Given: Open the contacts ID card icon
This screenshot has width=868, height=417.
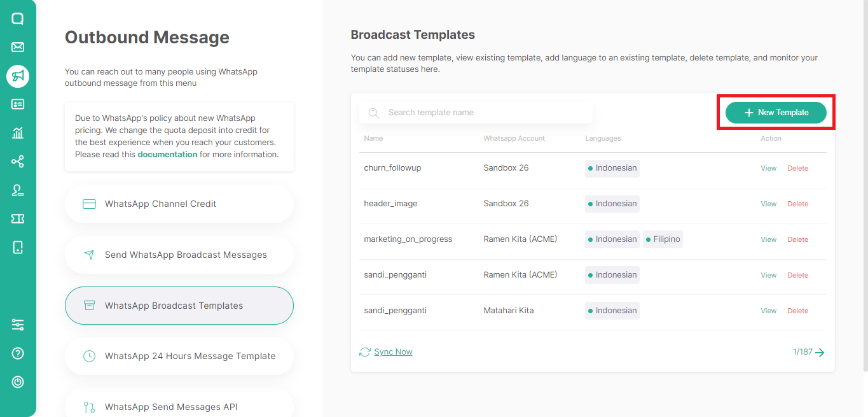Looking at the screenshot, I should (x=17, y=104).
